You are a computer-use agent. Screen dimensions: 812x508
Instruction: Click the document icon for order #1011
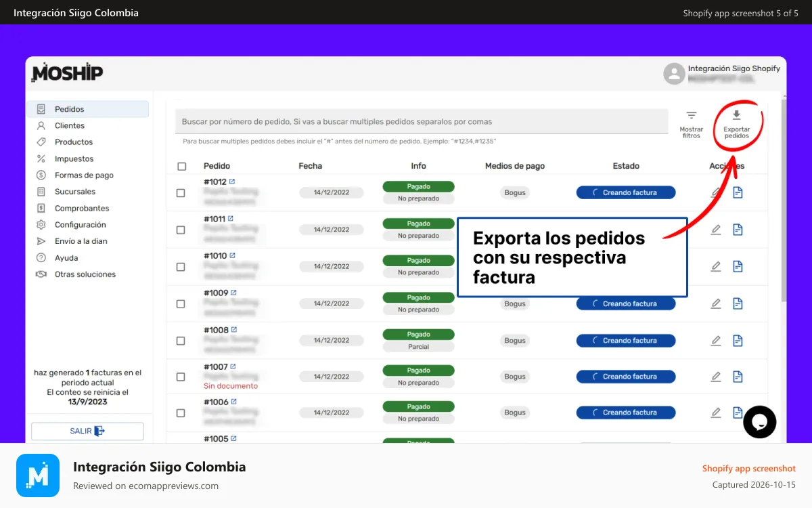coord(738,230)
